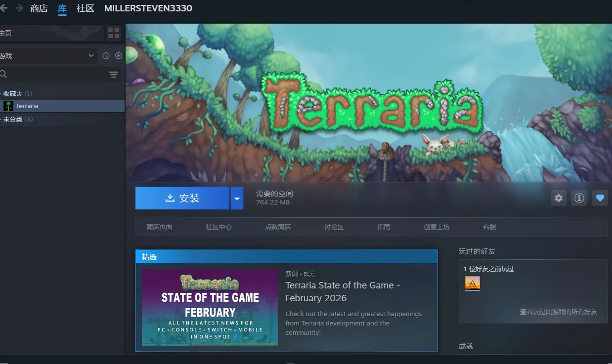Viewport: 612px width, 364px height.
Task: Open MILLERSTEVEN3330 profile menu
Action: [148, 8]
